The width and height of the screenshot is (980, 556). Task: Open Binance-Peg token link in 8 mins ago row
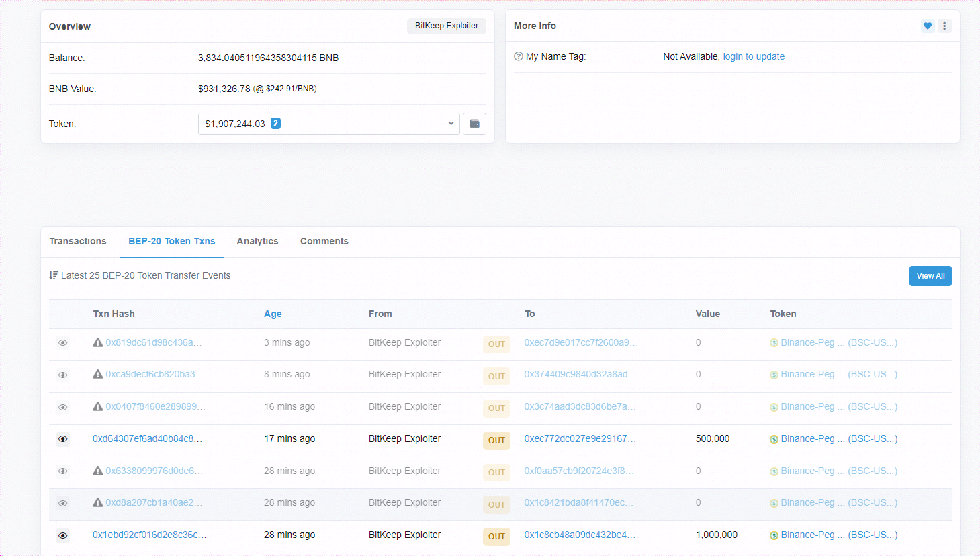click(839, 374)
